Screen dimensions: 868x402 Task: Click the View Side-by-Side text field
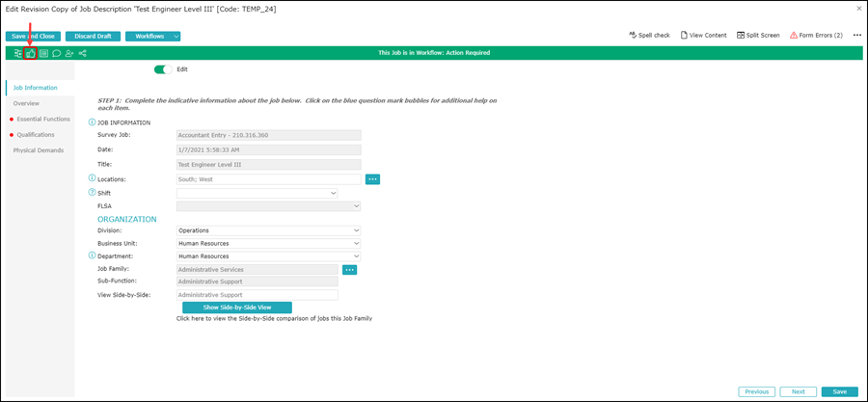[x=257, y=295]
